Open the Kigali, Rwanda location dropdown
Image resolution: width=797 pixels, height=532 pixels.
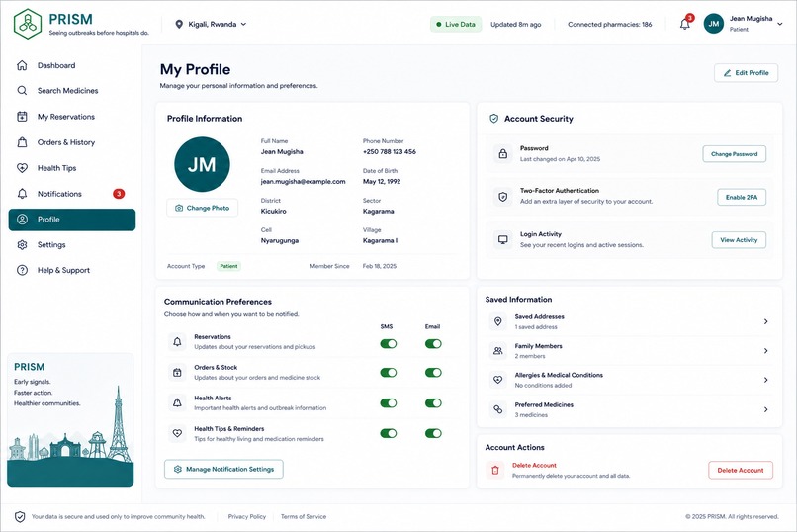[211, 24]
